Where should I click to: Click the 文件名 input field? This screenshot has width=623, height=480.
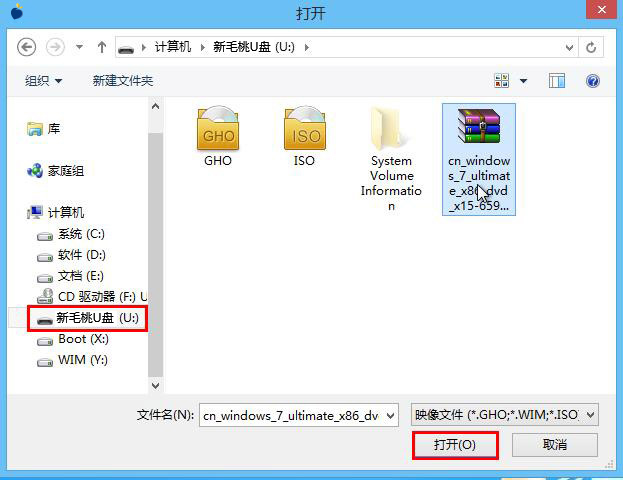[298, 415]
